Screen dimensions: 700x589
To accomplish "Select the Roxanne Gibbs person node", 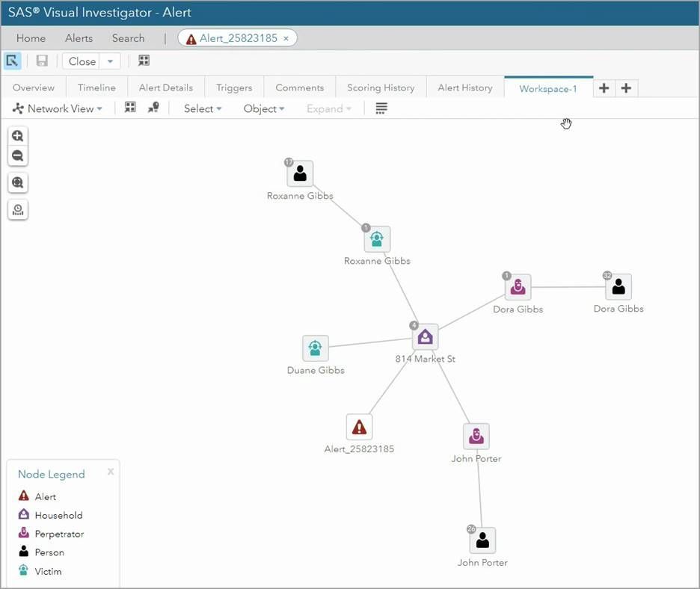I will click(x=300, y=173).
